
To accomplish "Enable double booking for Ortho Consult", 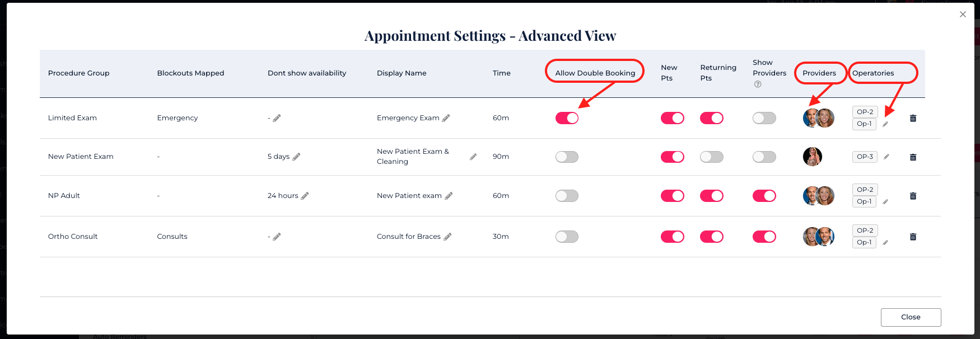I will [567, 237].
